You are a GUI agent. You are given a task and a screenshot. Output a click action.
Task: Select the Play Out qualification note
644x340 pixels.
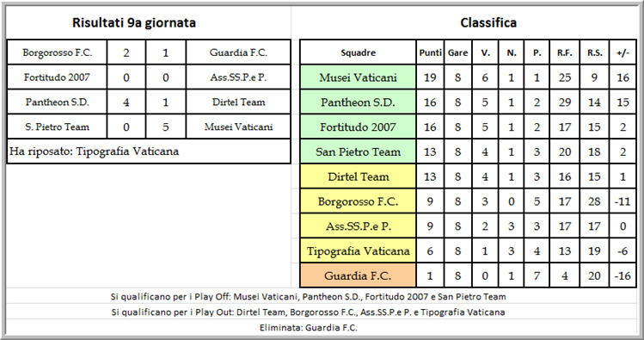[x=308, y=312]
